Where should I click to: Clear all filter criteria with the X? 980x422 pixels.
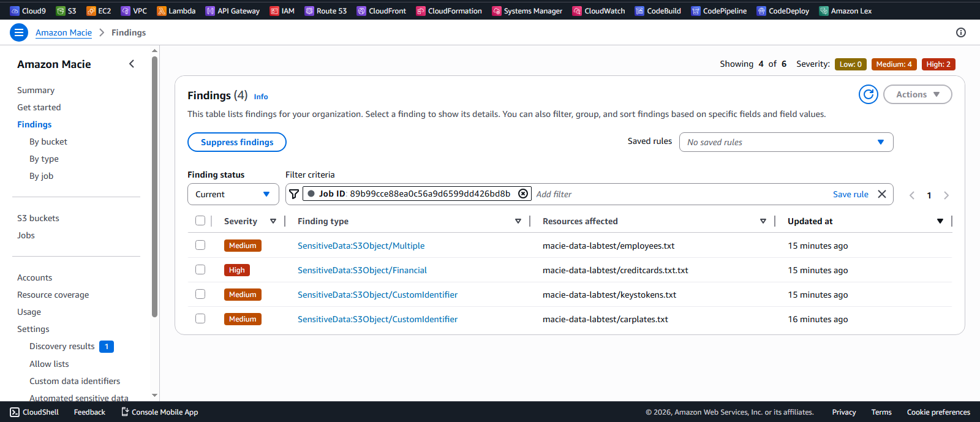pos(882,194)
